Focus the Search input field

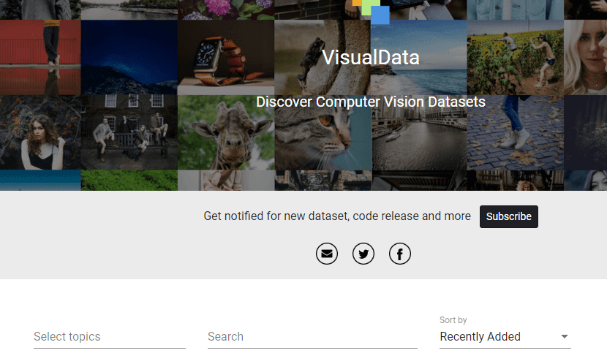coord(312,337)
